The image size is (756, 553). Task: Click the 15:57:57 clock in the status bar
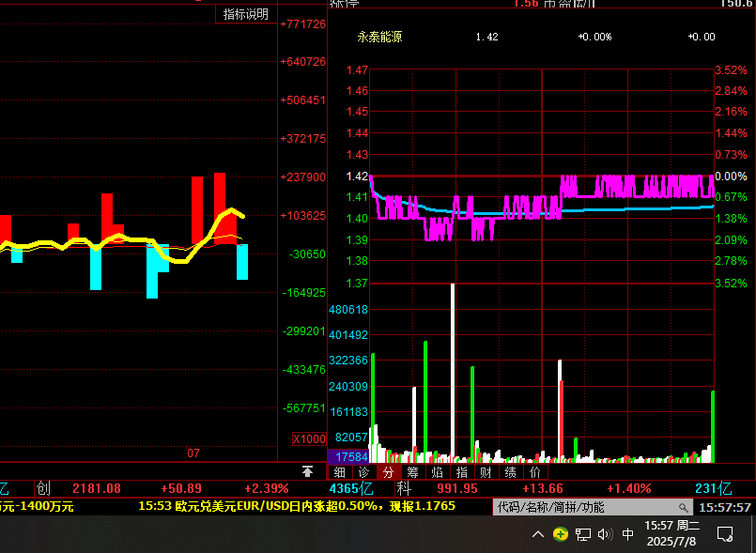725,507
